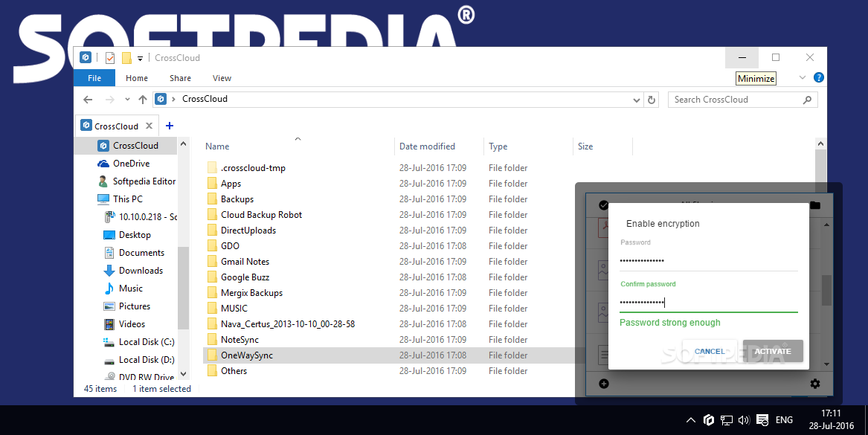The height and width of the screenshot is (435, 868).
Task: Open Documents in the navigation pane
Action: click(x=141, y=252)
